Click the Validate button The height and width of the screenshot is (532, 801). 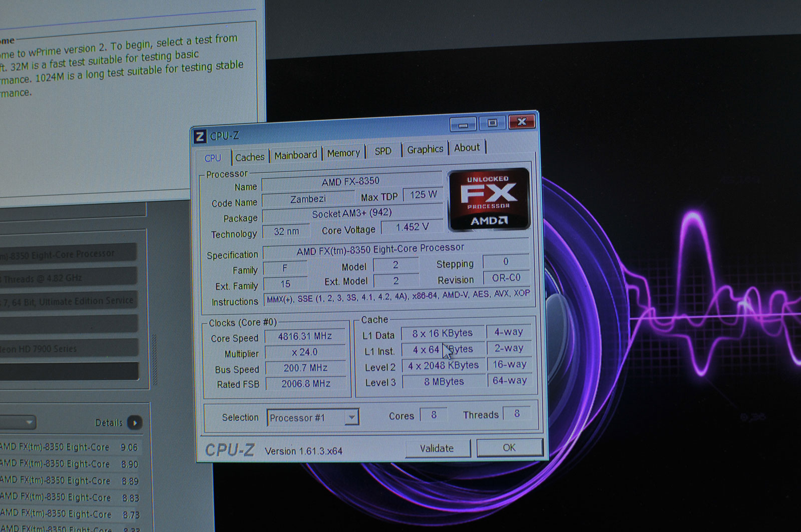tap(437, 448)
